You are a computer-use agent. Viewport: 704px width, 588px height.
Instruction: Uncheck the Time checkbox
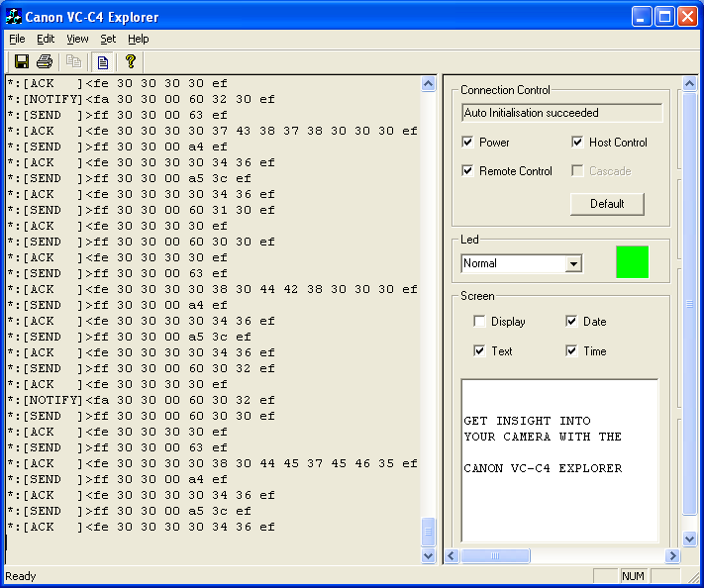pyautogui.click(x=571, y=351)
